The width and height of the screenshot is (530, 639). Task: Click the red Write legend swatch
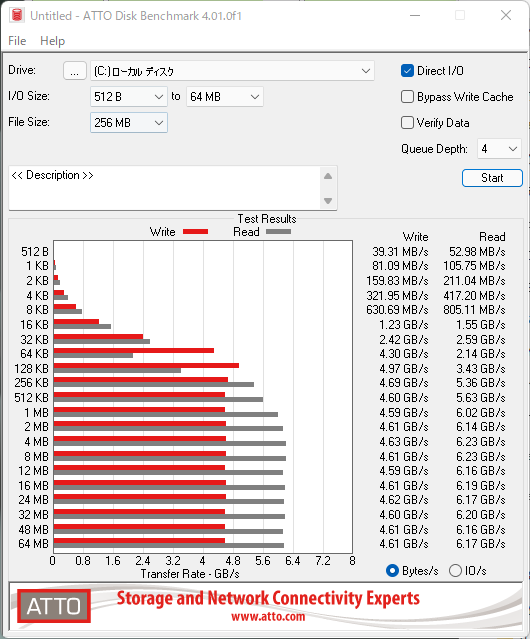[196, 231]
